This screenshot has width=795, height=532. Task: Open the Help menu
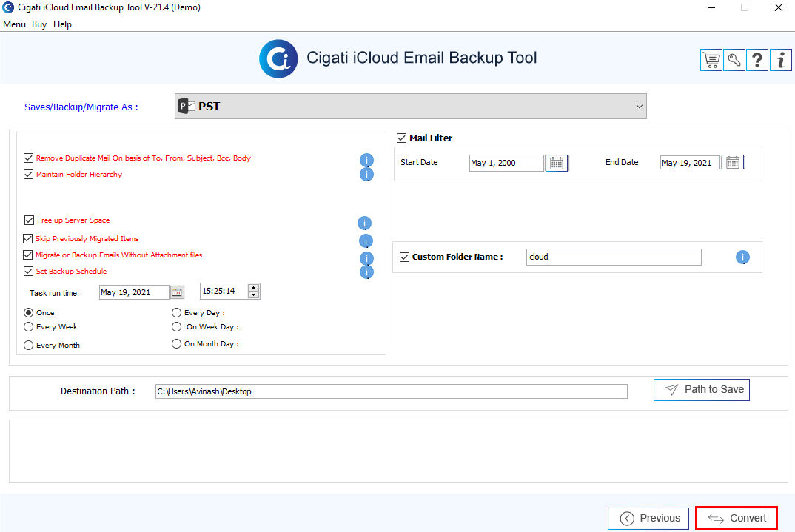[62, 24]
